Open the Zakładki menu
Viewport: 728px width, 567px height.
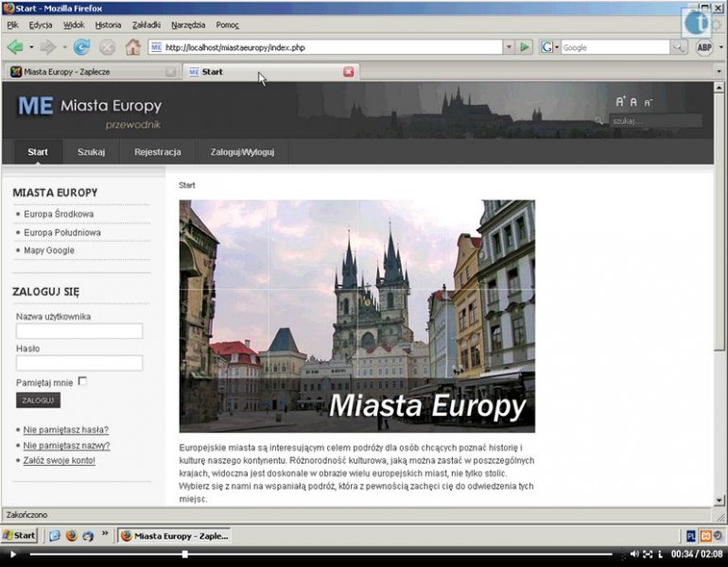pos(145,25)
